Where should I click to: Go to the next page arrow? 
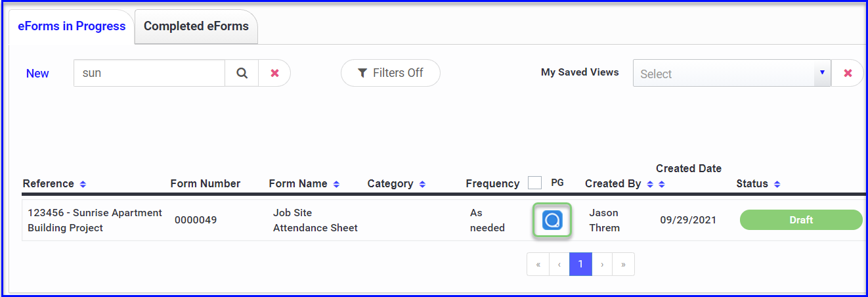602,264
